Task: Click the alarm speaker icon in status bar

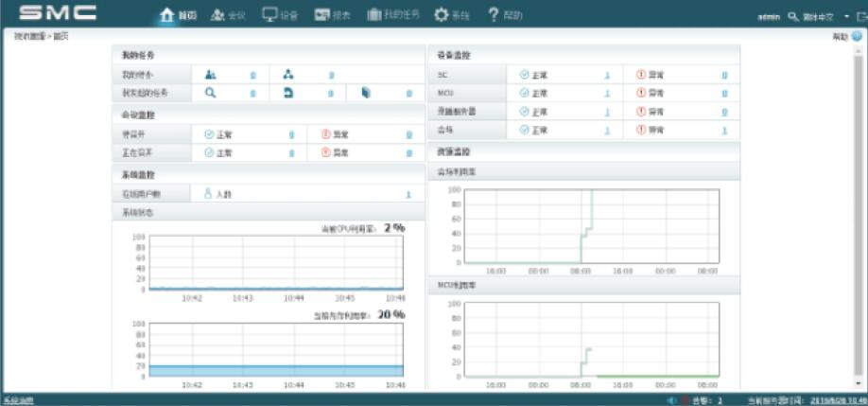Action: click(672, 400)
